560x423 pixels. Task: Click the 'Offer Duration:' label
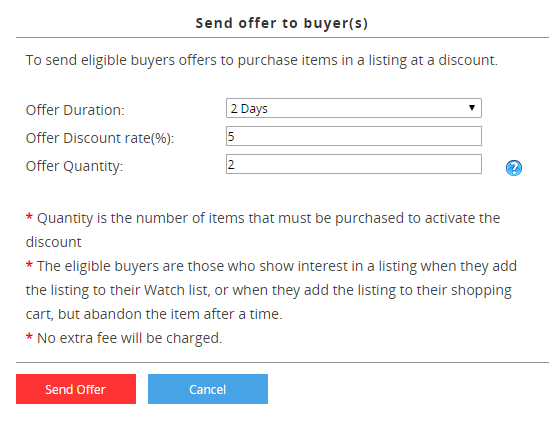75,110
